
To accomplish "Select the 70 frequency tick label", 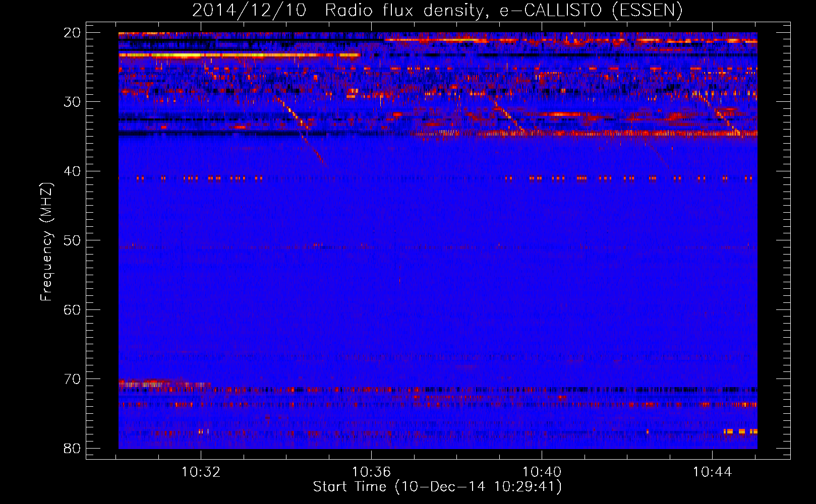I will point(73,379).
